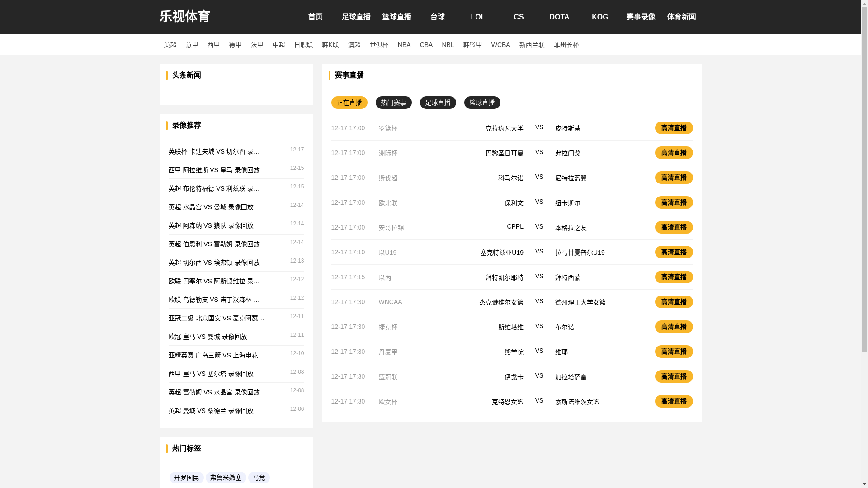Open 西甲 皇马 VS 塞尔塔 录像回放
Viewport: 868px width, 488px height.
coord(211,374)
